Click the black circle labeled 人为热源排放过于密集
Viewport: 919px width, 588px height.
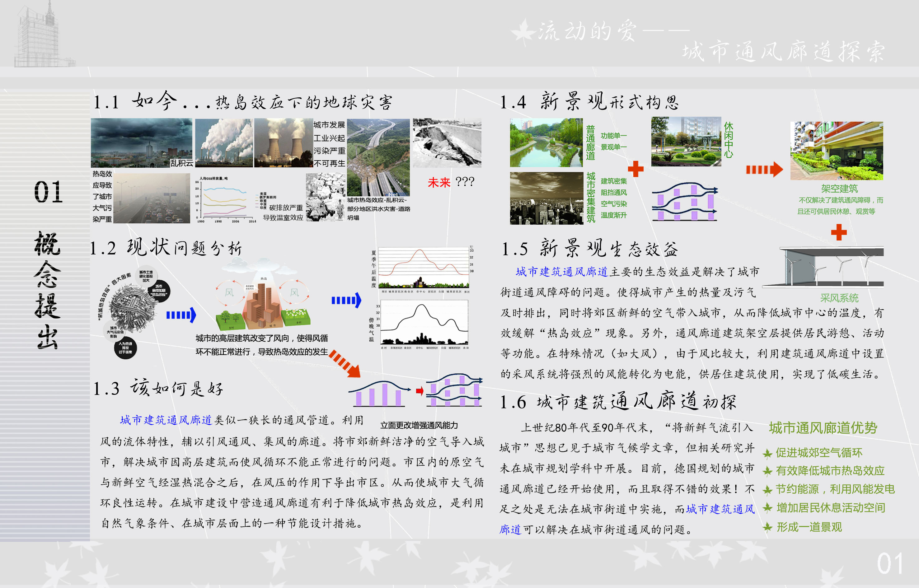coord(125,348)
